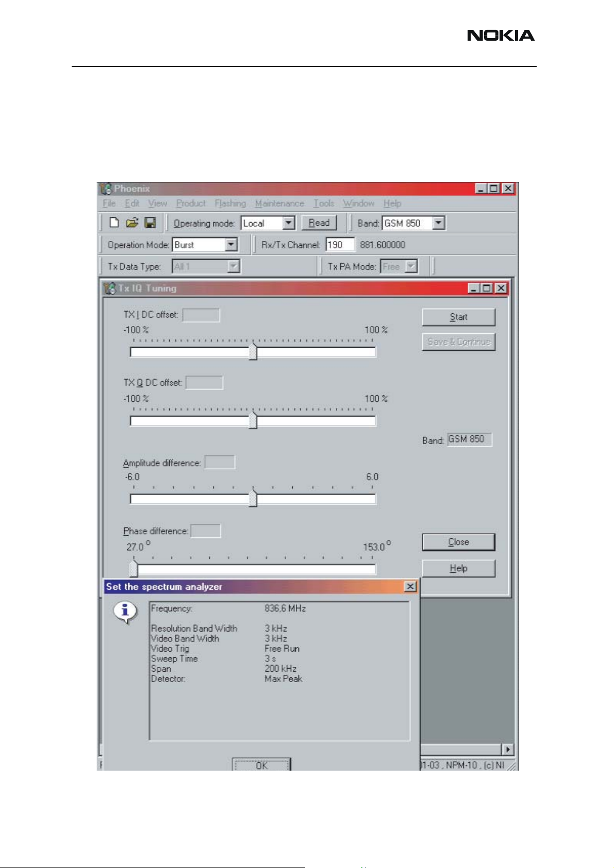
Task: Open the Flashing menu
Action: click(x=230, y=203)
